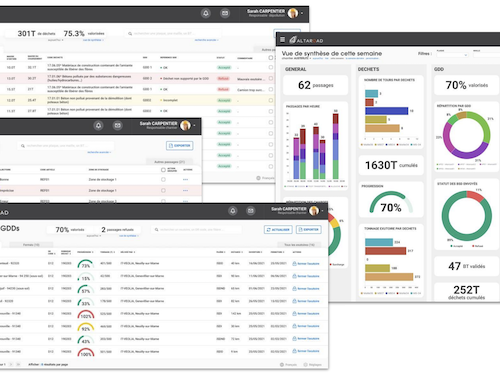Viewport: 500px width, 375px height.
Task: Click the user avatar in the storage-zone window
Action: pyautogui.click(x=185, y=126)
